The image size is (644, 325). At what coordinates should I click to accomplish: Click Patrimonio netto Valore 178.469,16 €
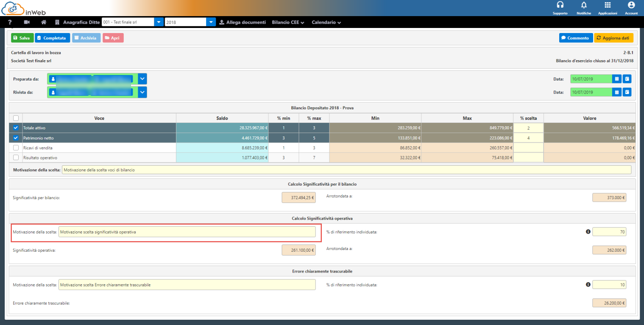(x=590, y=138)
